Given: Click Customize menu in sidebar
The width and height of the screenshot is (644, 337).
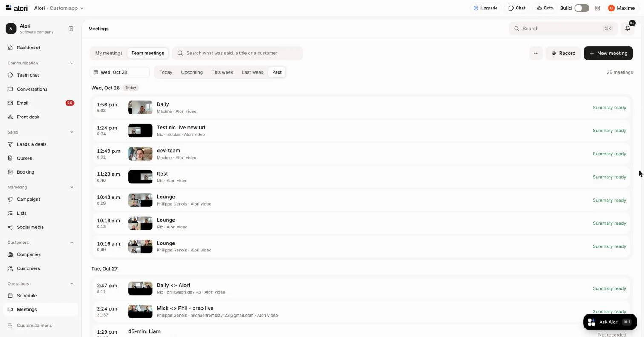Looking at the screenshot, I should 41,326.
